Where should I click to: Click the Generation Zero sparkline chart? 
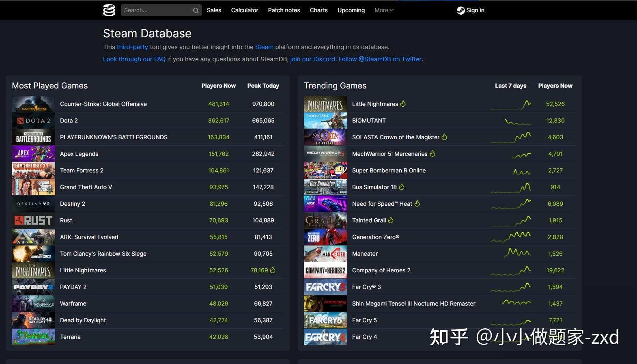(x=511, y=236)
